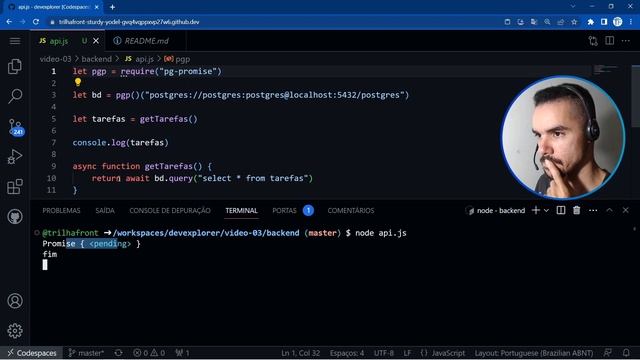Open the Accounts menu
The image size is (640, 360).
(x=15, y=301)
